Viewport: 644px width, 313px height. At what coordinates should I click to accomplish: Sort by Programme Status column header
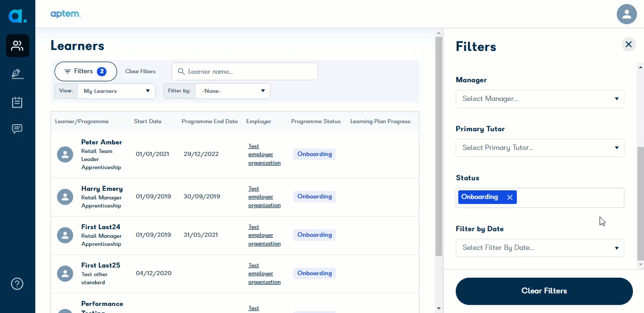(316, 122)
